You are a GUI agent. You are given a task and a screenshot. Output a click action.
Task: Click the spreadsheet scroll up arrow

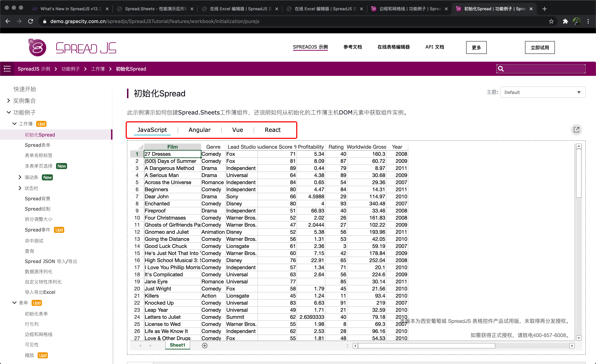click(579, 146)
